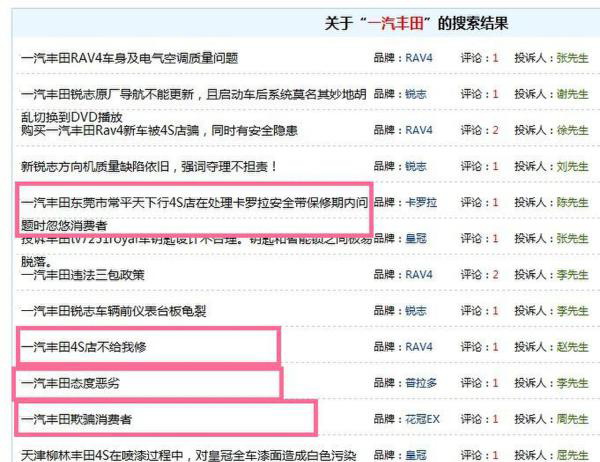Image resolution: width=600 pixels, height=462 pixels.
Task: Click complainant 李先生 in 仪表台板龟裂 row
Action: (572, 310)
